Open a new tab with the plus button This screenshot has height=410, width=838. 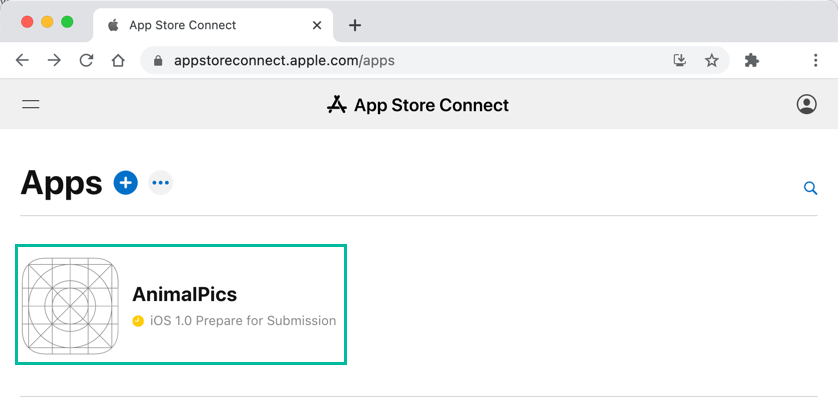(355, 25)
